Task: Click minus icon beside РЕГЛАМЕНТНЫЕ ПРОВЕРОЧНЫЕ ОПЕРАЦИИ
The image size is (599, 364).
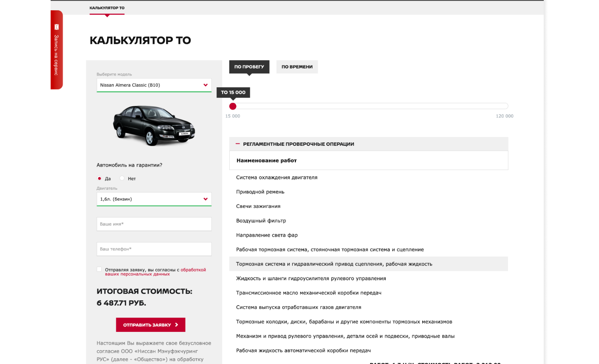Action: [237, 144]
